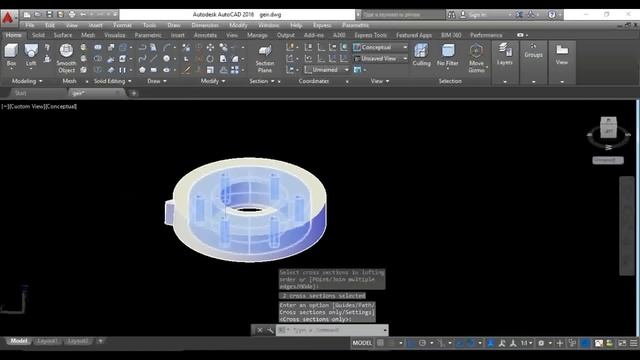640x360 pixels.
Task: Expand the Draw panel
Action: (157, 81)
